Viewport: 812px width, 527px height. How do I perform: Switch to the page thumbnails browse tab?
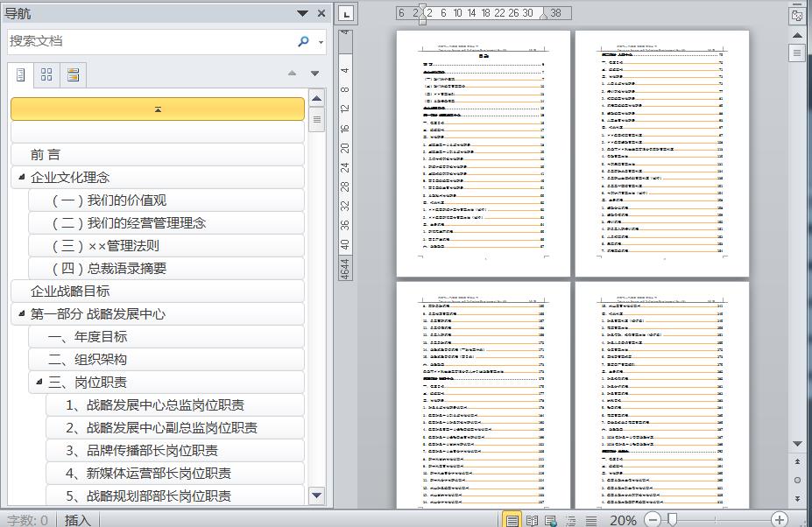[46, 75]
